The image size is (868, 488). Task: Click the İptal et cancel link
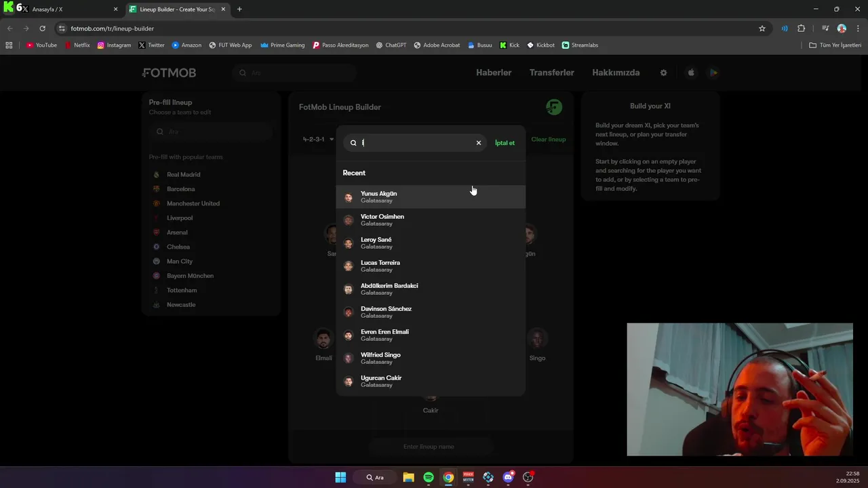point(505,143)
